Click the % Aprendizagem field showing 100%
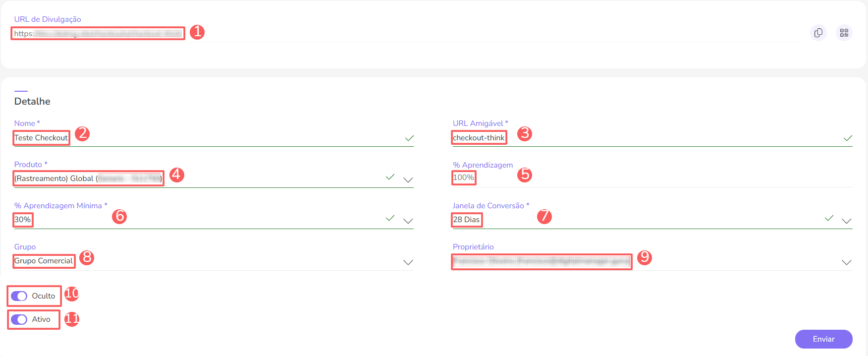The width and height of the screenshot is (868, 356). point(463,177)
